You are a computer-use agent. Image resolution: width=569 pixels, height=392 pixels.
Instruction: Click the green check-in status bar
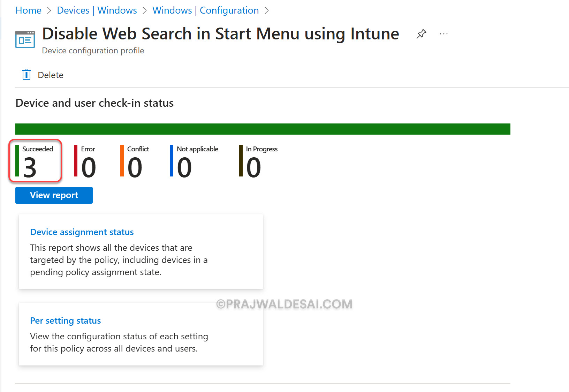coord(263,129)
